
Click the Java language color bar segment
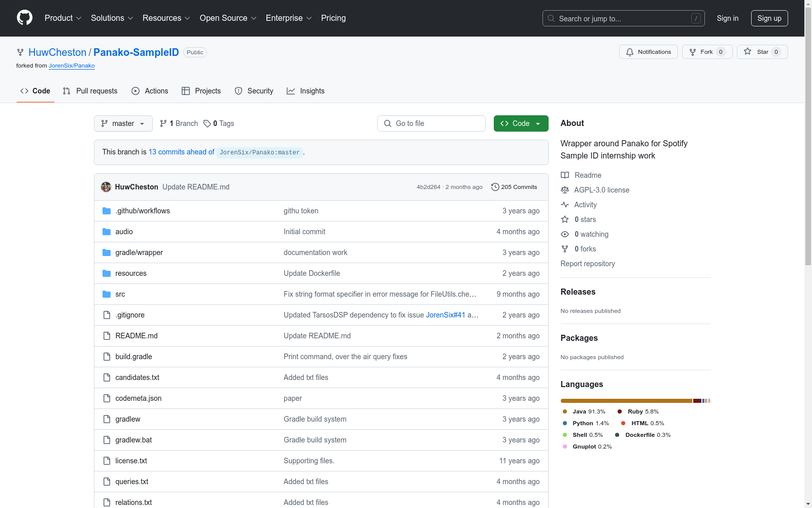[626, 401]
